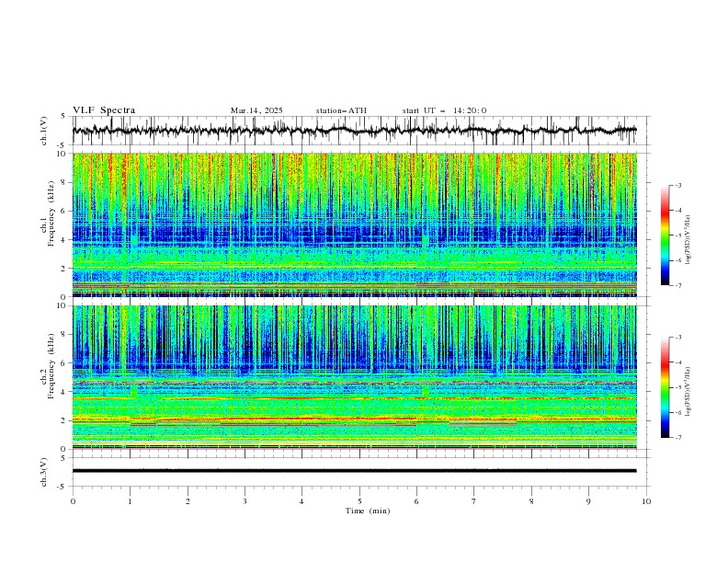
Task: Click the "-7" label on ch.2 colorbar
Action: tap(677, 438)
